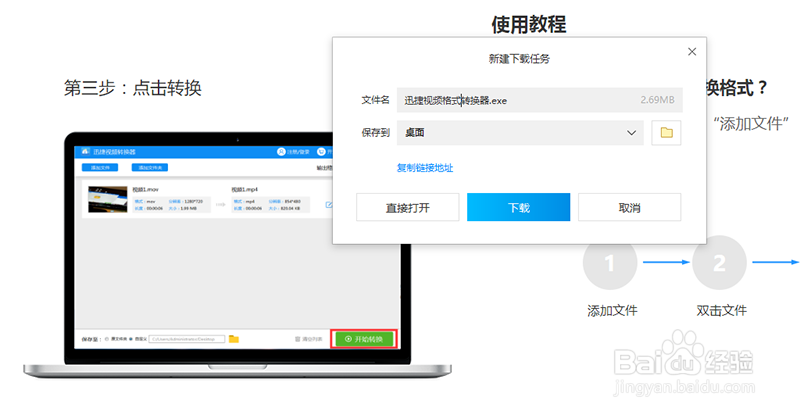800x415 pixels.
Task: Click the 第三步：点击转换 text
Action: pos(133,88)
